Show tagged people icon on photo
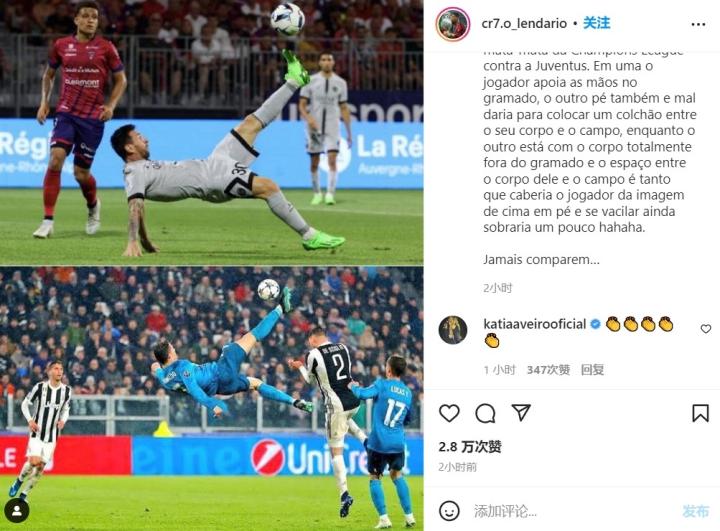Image resolution: width=720 pixels, height=531 pixels. 17,511
